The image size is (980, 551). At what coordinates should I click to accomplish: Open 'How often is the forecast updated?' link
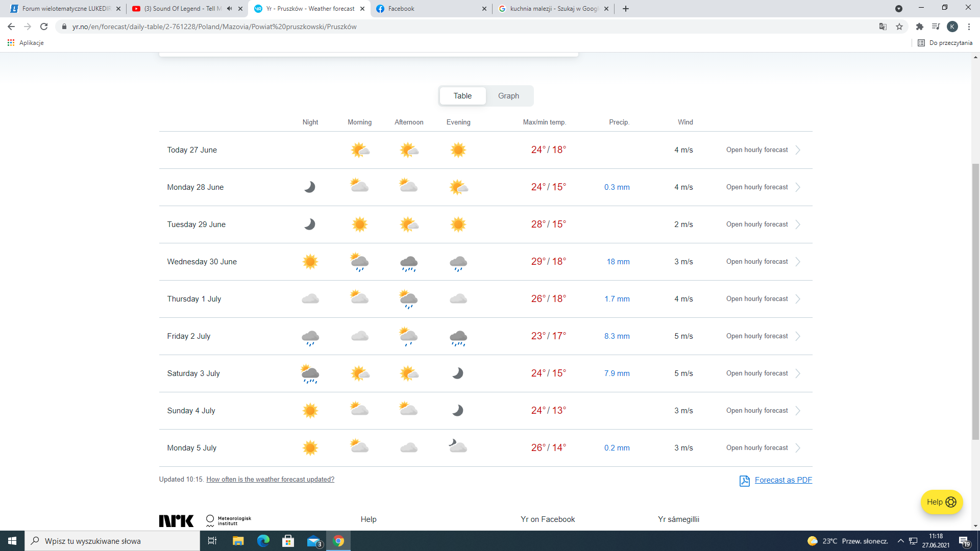(270, 480)
